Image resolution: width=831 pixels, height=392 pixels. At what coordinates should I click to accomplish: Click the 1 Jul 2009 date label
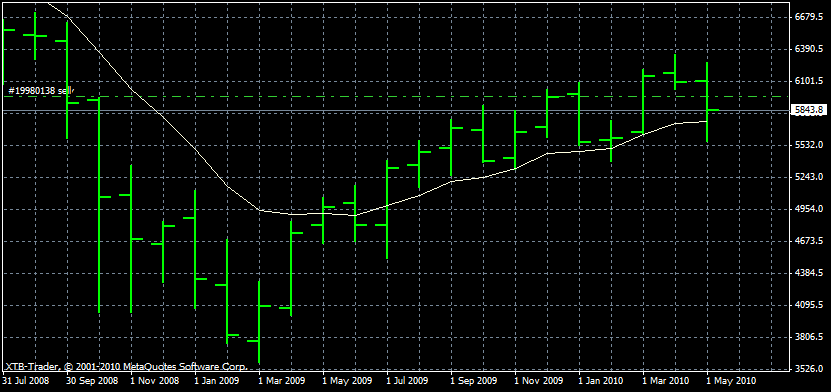(407, 381)
